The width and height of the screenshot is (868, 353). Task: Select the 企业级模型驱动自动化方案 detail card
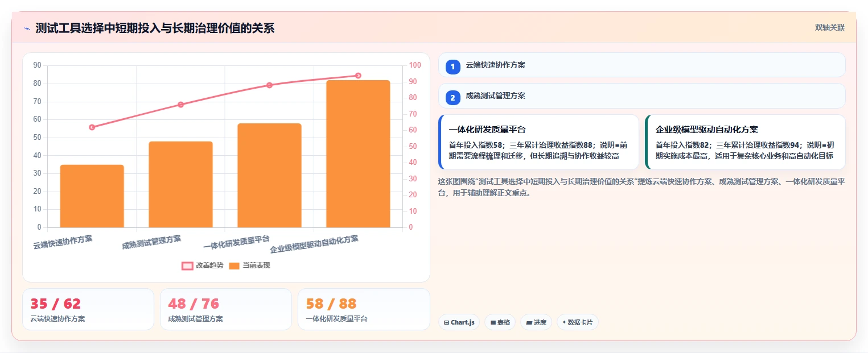(745, 142)
